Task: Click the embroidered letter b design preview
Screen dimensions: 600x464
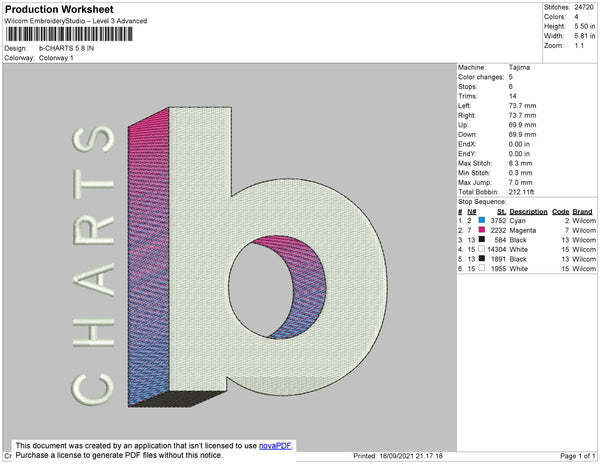Action: pyautogui.click(x=257, y=257)
